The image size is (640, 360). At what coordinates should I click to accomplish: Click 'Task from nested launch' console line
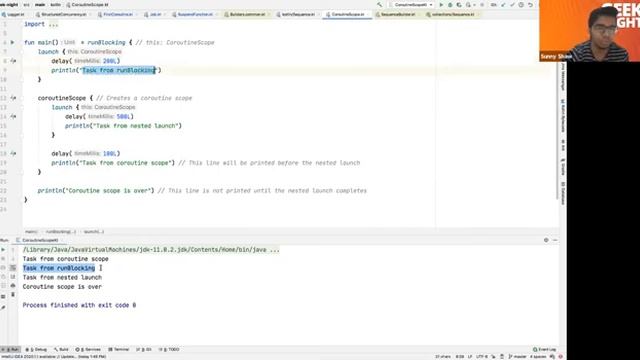(62, 277)
